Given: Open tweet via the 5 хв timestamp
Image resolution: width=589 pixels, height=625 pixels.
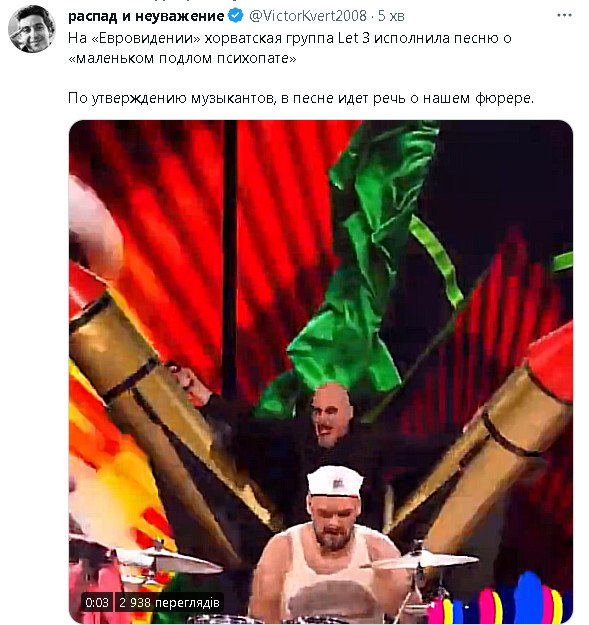Looking at the screenshot, I should coord(391,16).
